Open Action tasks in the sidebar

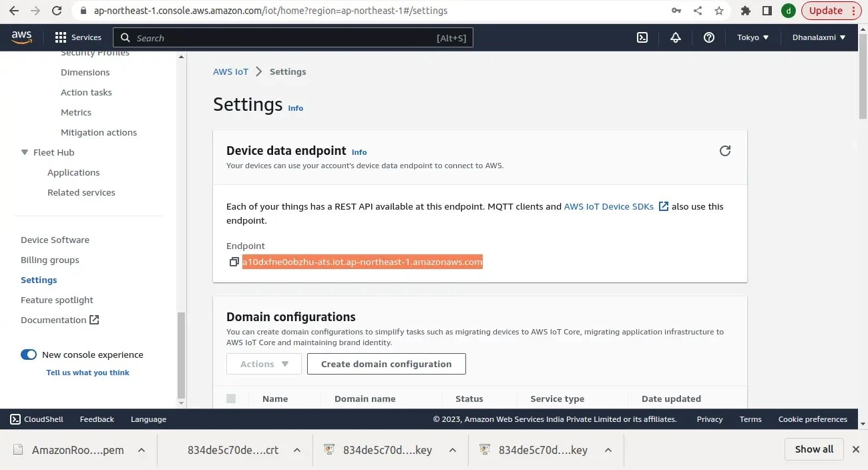(x=86, y=92)
